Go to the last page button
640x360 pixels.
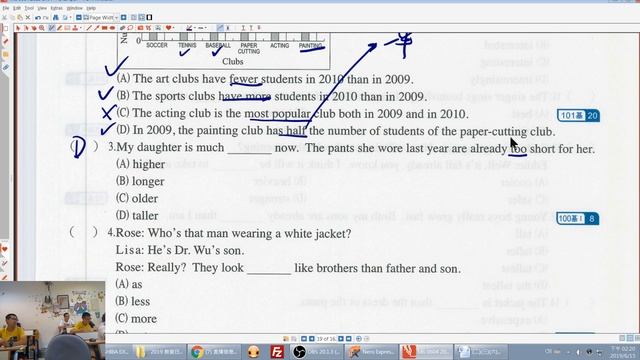point(349,339)
